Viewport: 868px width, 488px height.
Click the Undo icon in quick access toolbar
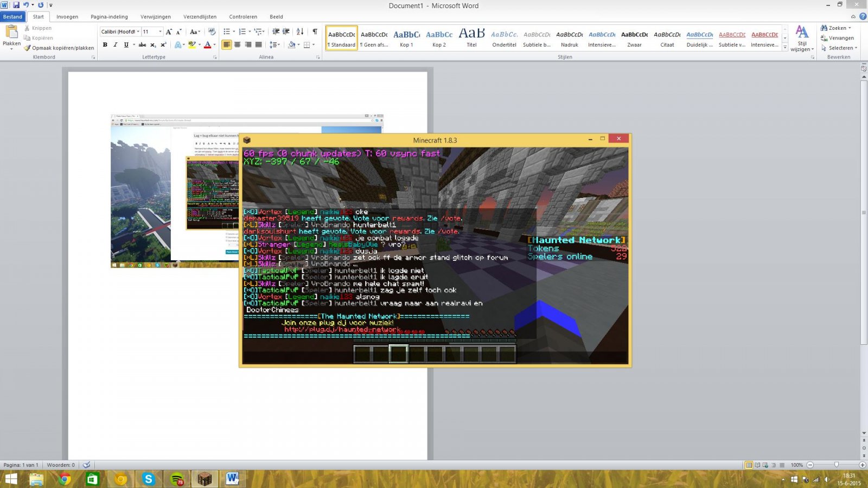(x=25, y=5)
